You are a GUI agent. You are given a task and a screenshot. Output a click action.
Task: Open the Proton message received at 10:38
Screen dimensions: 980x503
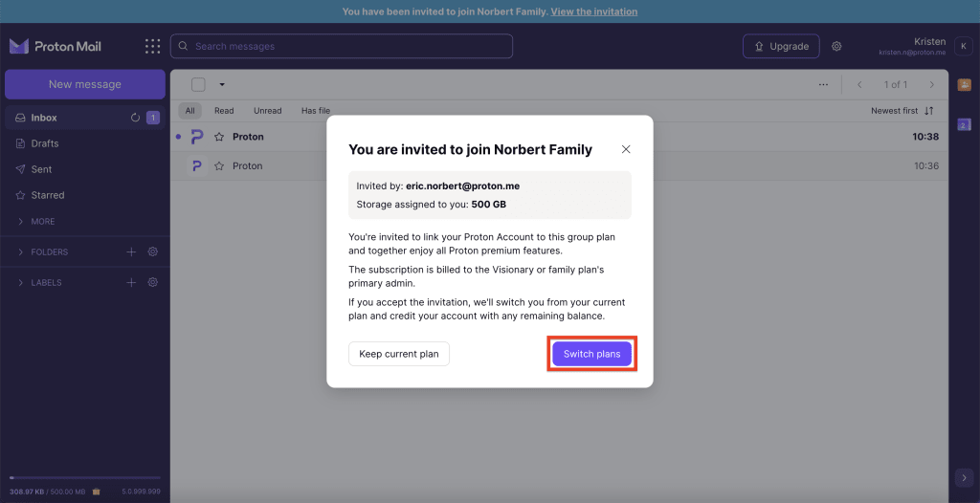[559, 137]
